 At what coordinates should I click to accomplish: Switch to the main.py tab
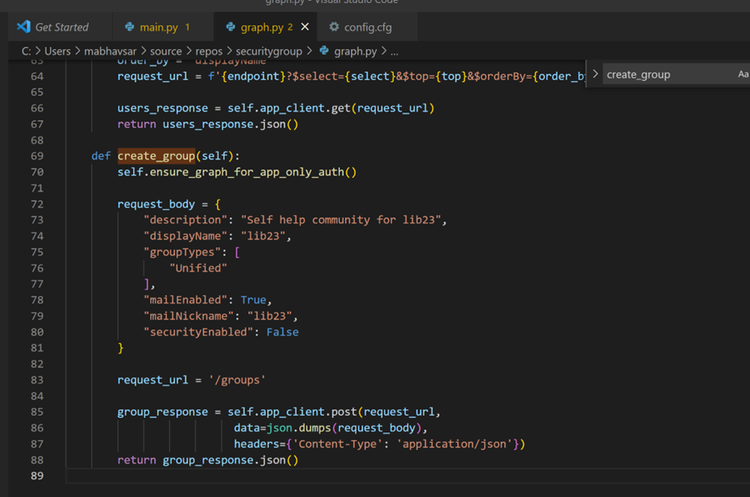(158, 27)
